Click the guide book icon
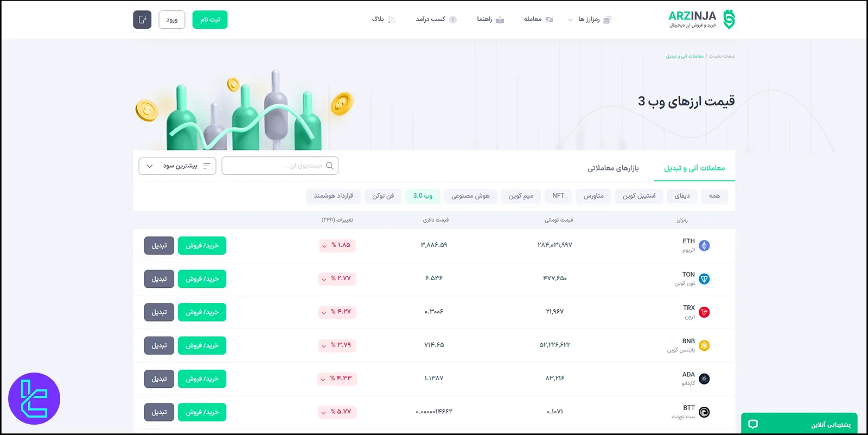The image size is (868, 435). (x=500, y=20)
